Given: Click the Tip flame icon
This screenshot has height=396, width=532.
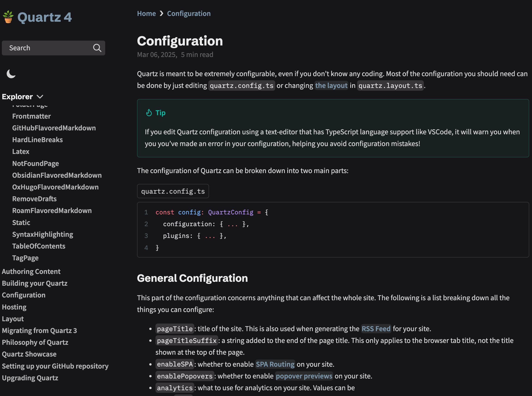Looking at the screenshot, I should [x=149, y=113].
